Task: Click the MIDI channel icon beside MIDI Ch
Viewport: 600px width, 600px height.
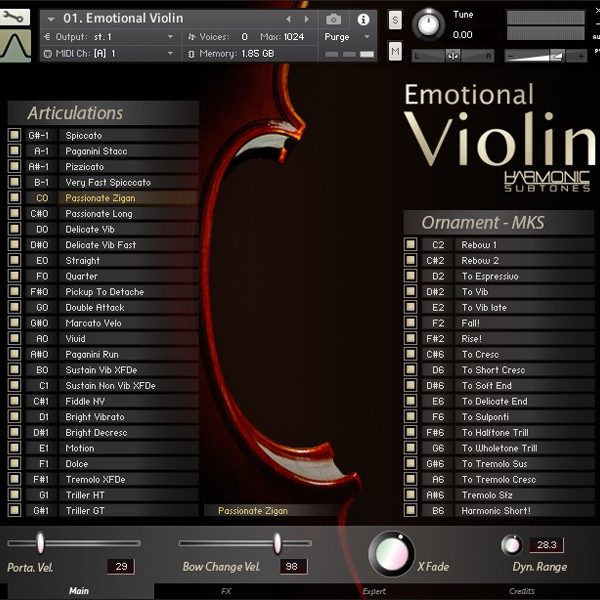Action: click(47, 54)
